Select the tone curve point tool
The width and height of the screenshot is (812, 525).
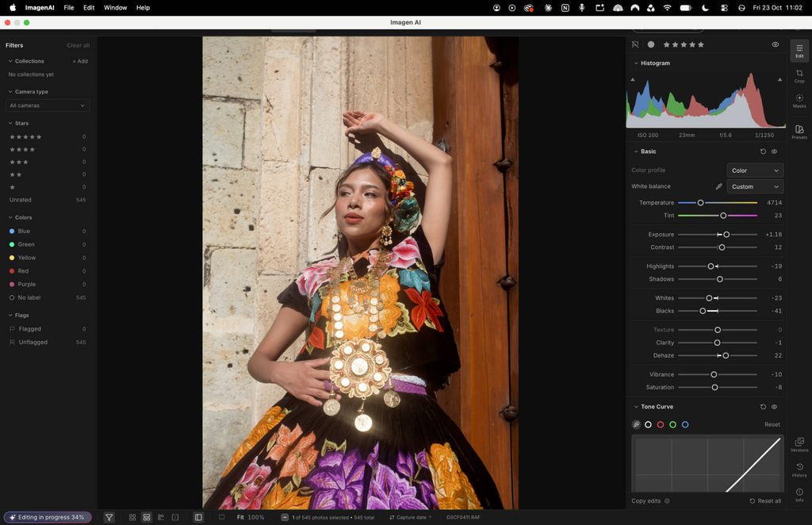pyautogui.click(x=637, y=424)
